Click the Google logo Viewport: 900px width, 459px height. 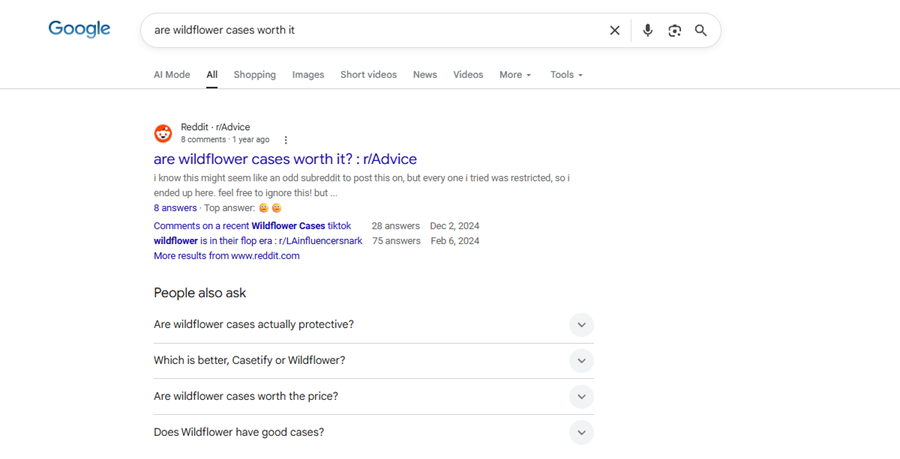tap(79, 29)
